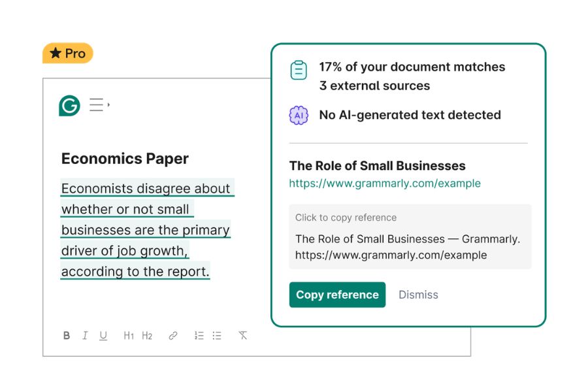This screenshot has height=392, width=588.
Task: Click the reference box to copy it
Action: click(410, 237)
